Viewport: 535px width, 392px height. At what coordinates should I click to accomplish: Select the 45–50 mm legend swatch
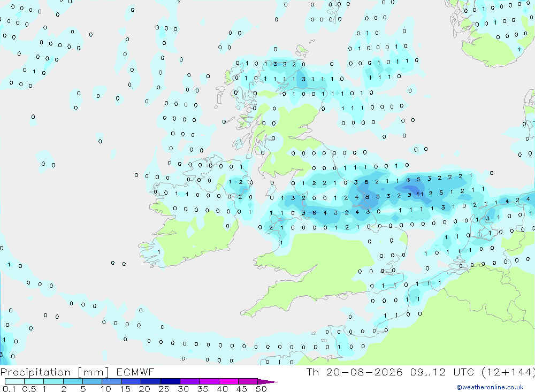pyautogui.click(x=248, y=381)
